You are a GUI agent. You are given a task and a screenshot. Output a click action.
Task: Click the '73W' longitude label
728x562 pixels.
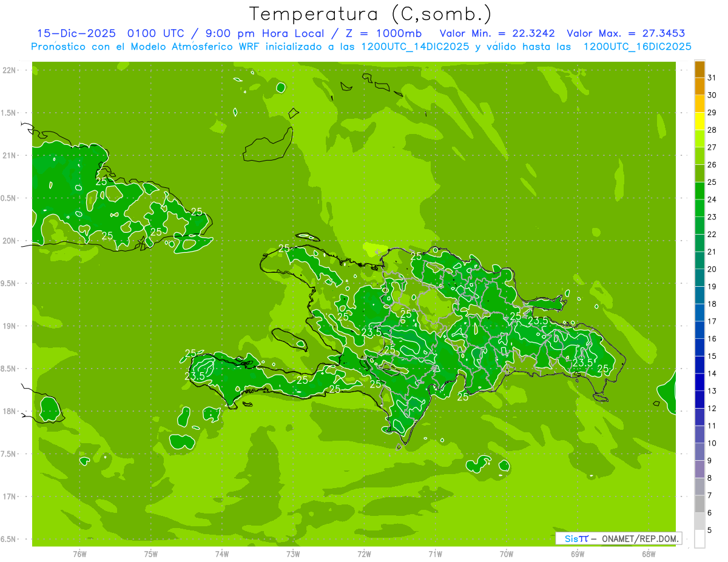293,554
